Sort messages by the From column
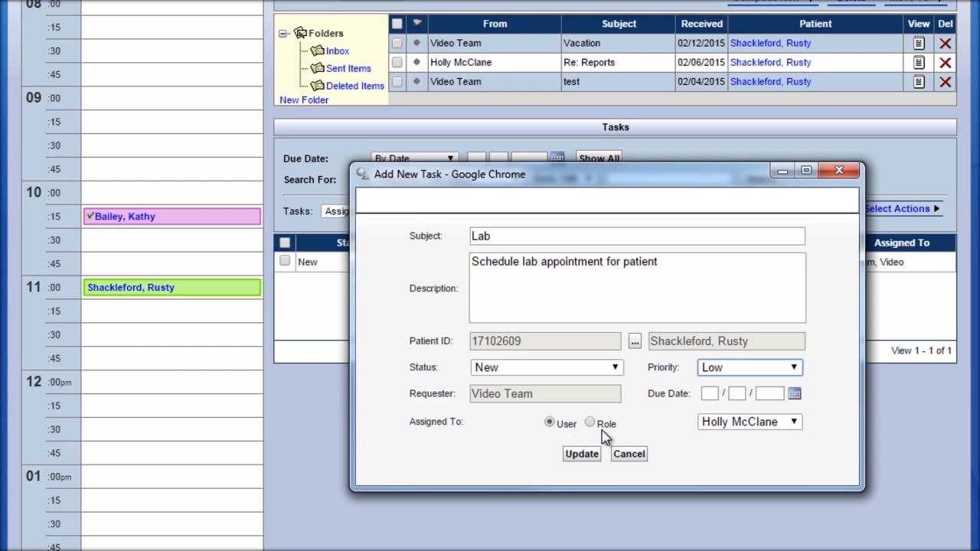980x551 pixels. [x=495, y=24]
